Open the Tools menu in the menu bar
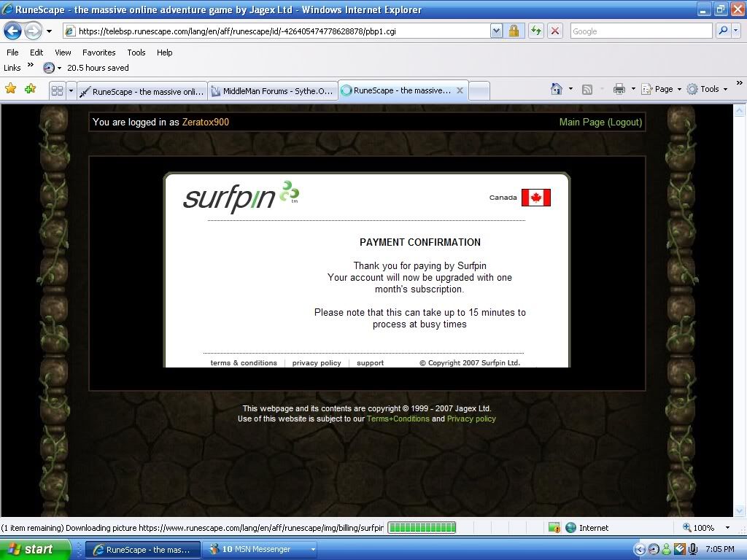The image size is (747, 560). click(136, 52)
